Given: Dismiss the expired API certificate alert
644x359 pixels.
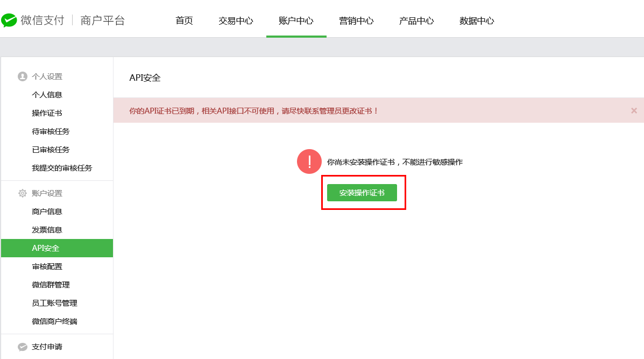Looking at the screenshot, I should (x=634, y=110).
